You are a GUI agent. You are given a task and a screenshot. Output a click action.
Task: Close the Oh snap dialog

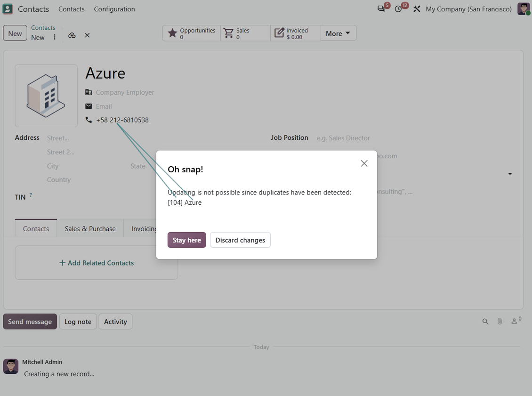(364, 163)
